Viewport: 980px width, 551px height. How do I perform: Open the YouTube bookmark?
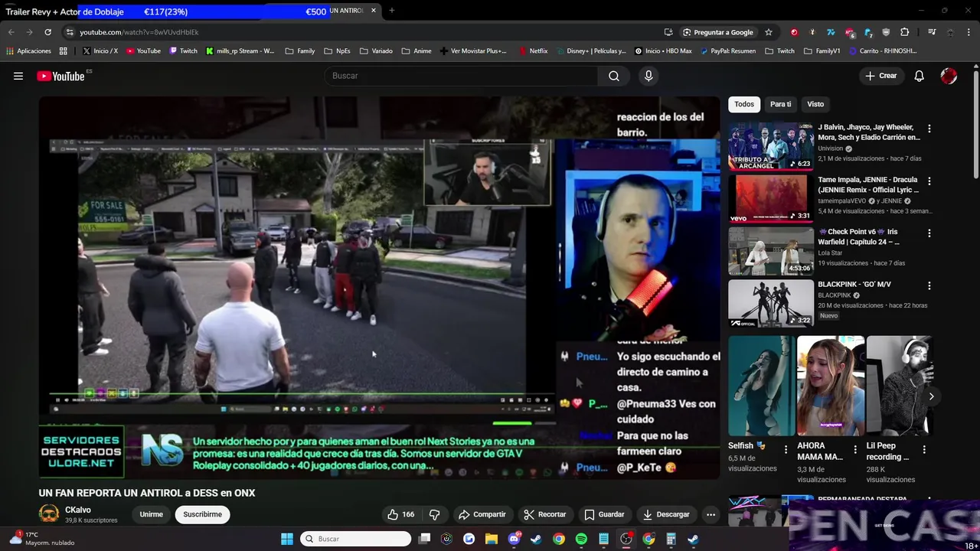(143, 51)
